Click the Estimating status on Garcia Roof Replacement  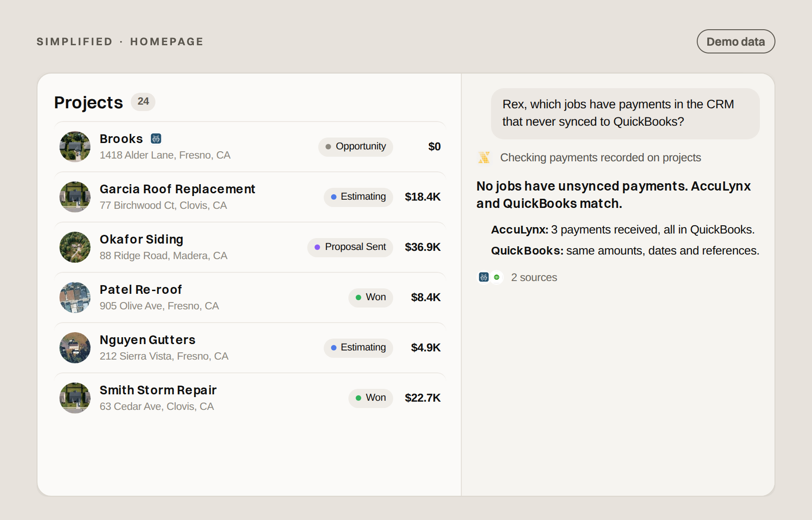click(x=358, y=197)
